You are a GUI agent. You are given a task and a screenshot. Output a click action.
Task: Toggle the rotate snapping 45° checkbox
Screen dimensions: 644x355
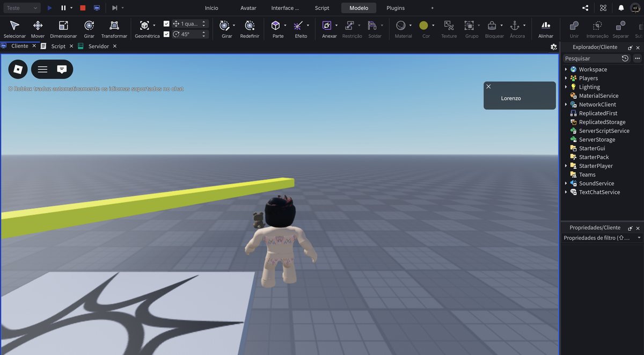click(166, 34)
